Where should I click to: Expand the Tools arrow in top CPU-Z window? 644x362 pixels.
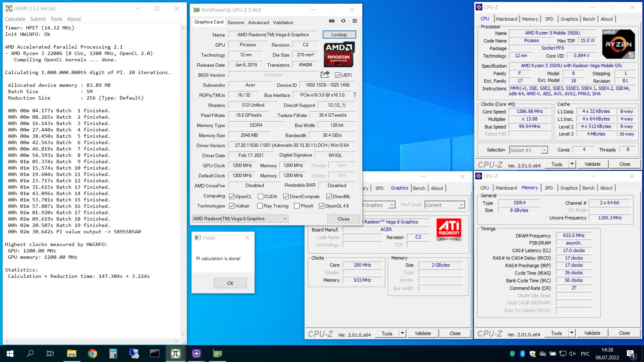pos(572,164)
